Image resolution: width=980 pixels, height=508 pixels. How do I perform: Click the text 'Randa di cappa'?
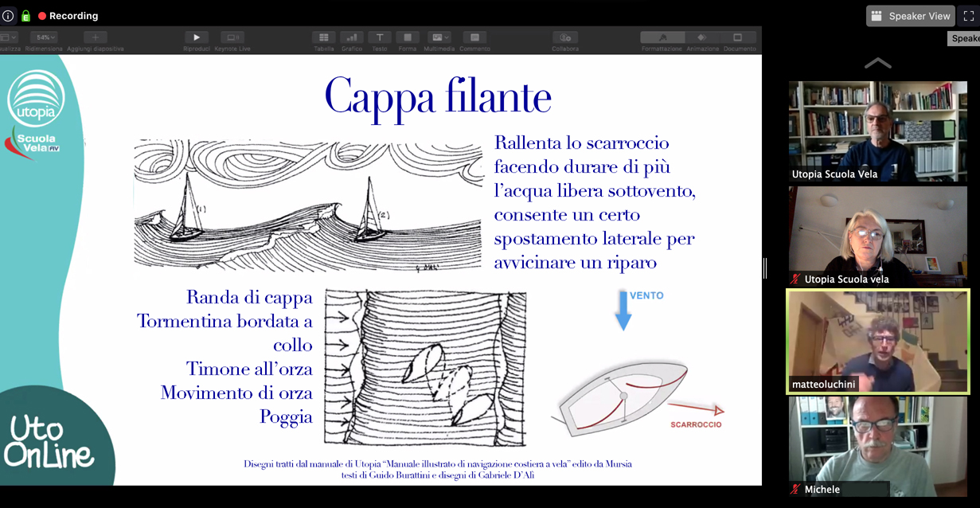coord(249,297)
